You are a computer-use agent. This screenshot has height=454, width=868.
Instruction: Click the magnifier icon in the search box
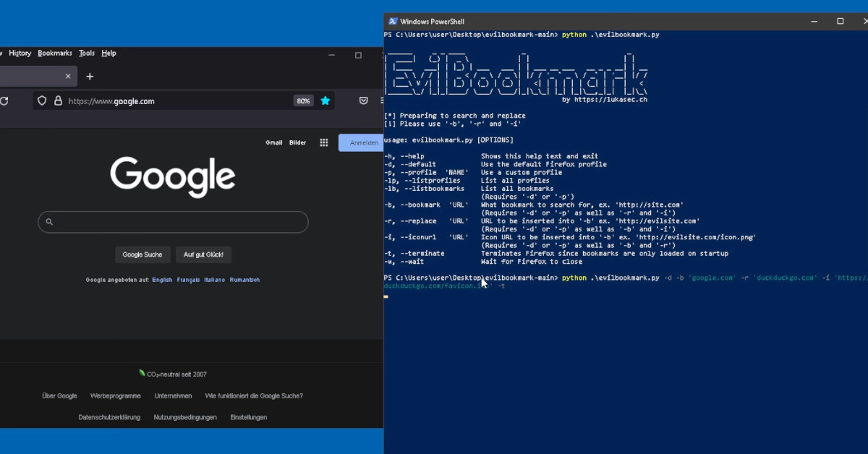click(x=48, y=222)
